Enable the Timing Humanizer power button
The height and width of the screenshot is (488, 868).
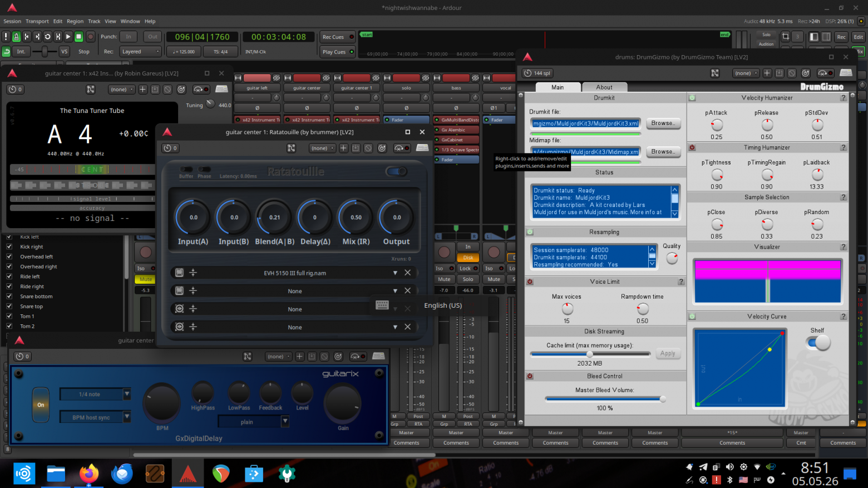[692, 147]
